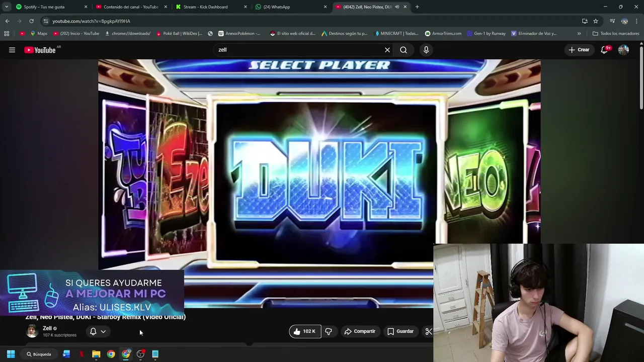Clear the search box with X
This screenshot has height=362, width=644.
pyautogui.click(x=387, y=50)
